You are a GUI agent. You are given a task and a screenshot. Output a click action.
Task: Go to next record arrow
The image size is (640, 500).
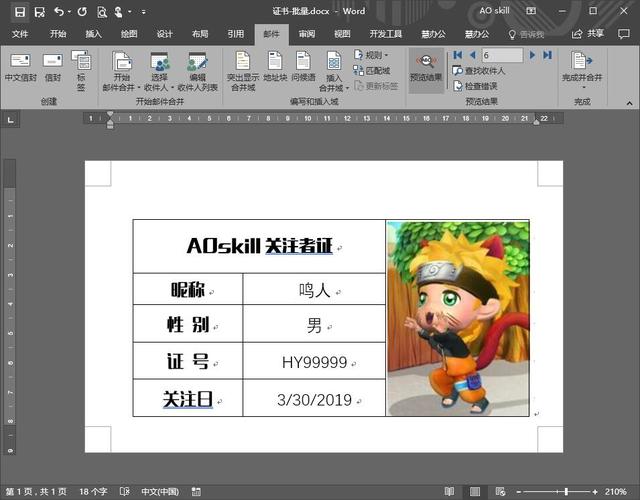pyautogui.click(x=532, y=55)
